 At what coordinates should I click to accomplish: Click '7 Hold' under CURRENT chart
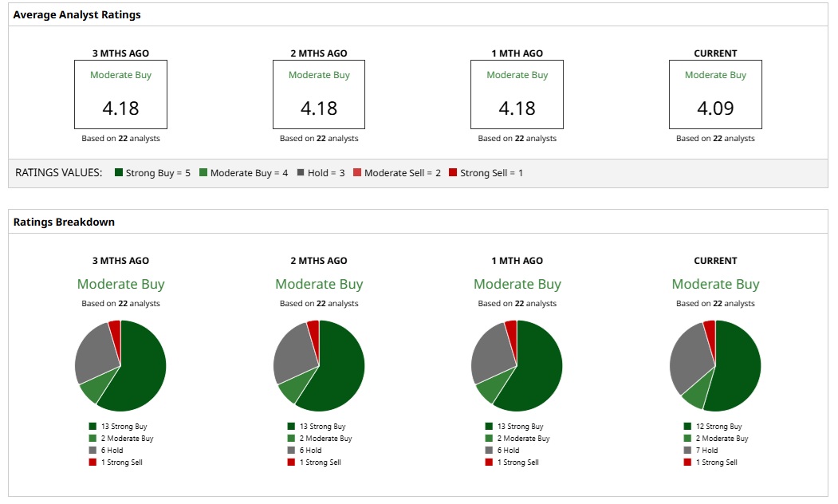(x=706, y=450)
